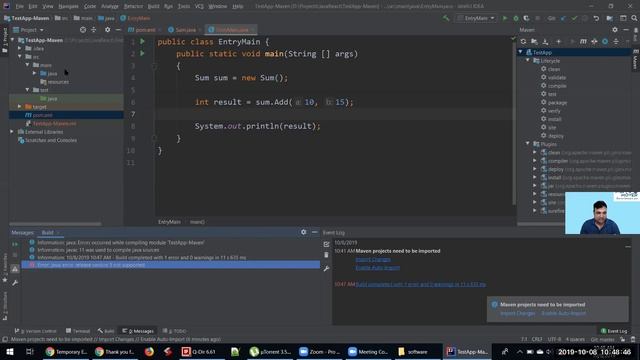
Task: Open Project panel settings gear
Action: [x=107, y=30]
